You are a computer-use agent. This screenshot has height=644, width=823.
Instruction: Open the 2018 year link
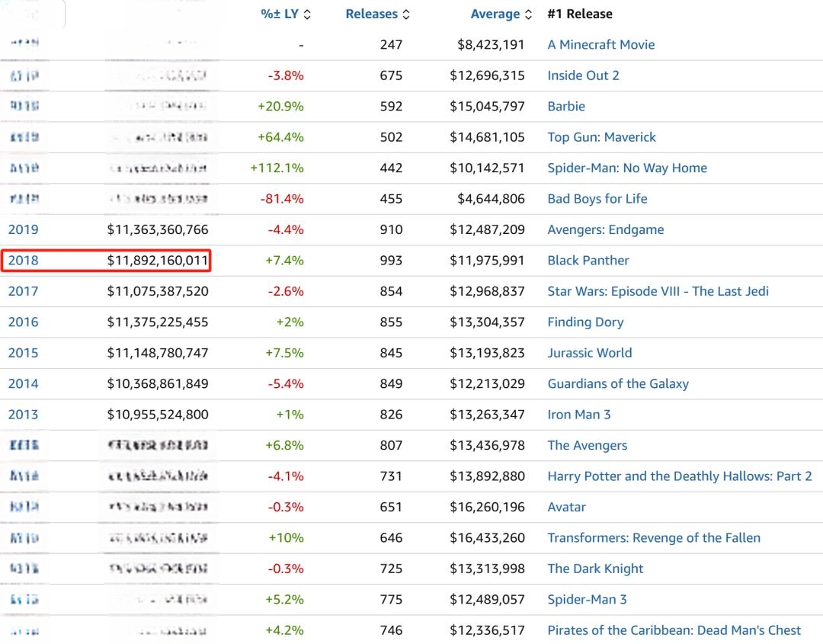click(x=23, y=261)
